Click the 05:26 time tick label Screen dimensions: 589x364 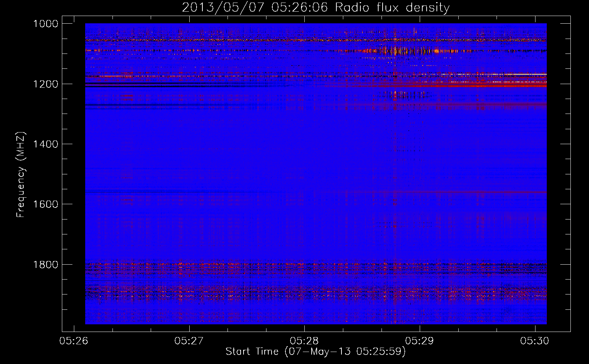(74, 341)
